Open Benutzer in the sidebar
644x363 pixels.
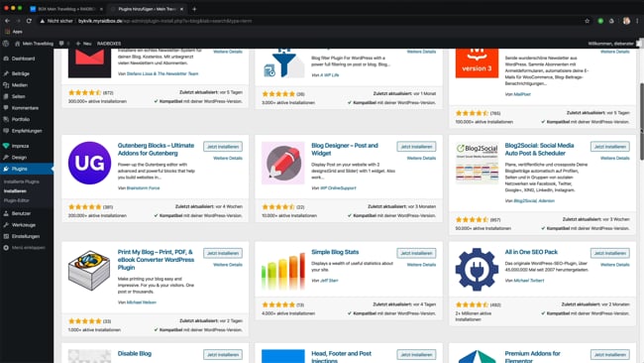pos(21,214)
